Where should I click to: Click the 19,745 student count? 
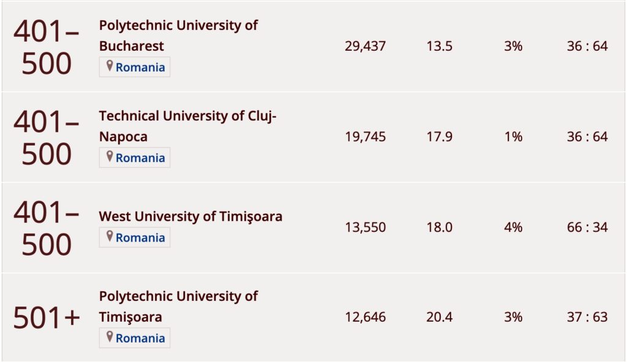(x=365, y=137)
